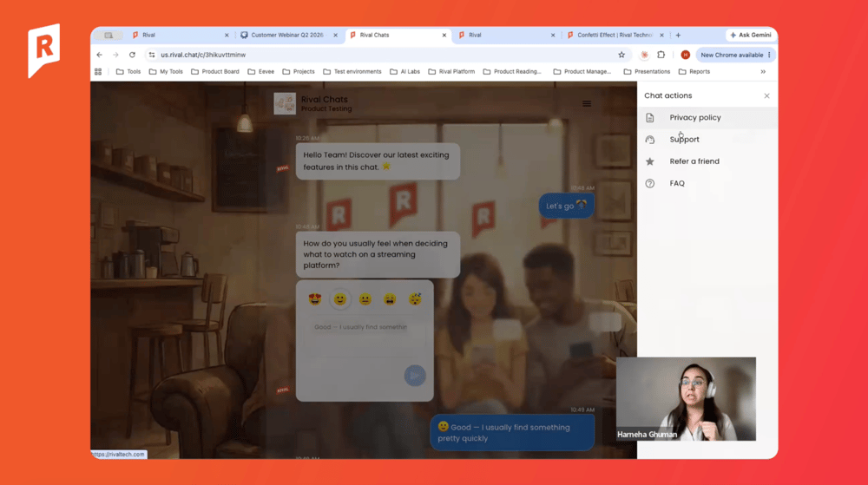The width and height of the screenshot is (868, 485).
Task: Open the Chrome profile avatar
Action: 686,55
